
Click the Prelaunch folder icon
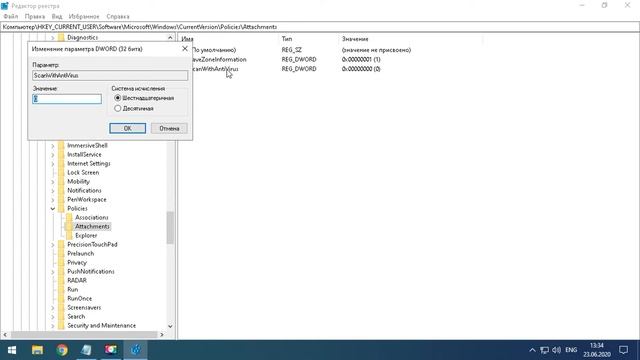point(61,253)
